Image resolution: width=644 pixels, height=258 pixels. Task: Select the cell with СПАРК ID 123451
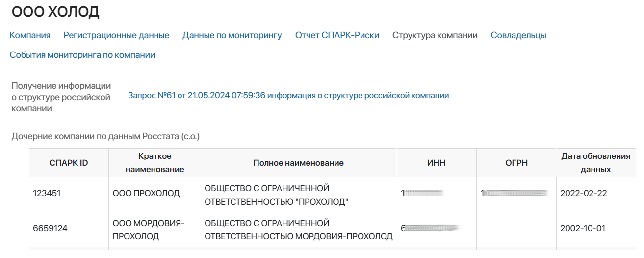coord(69,195)
